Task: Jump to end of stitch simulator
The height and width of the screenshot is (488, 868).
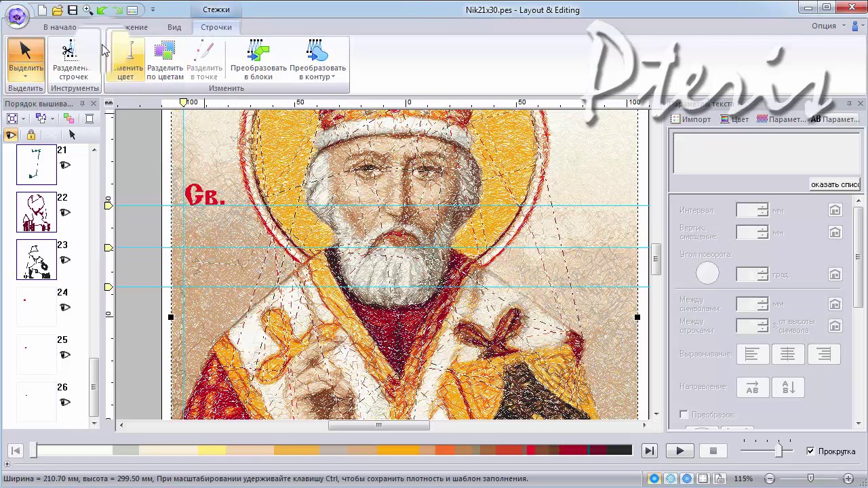Action: [x=649, y=451]
